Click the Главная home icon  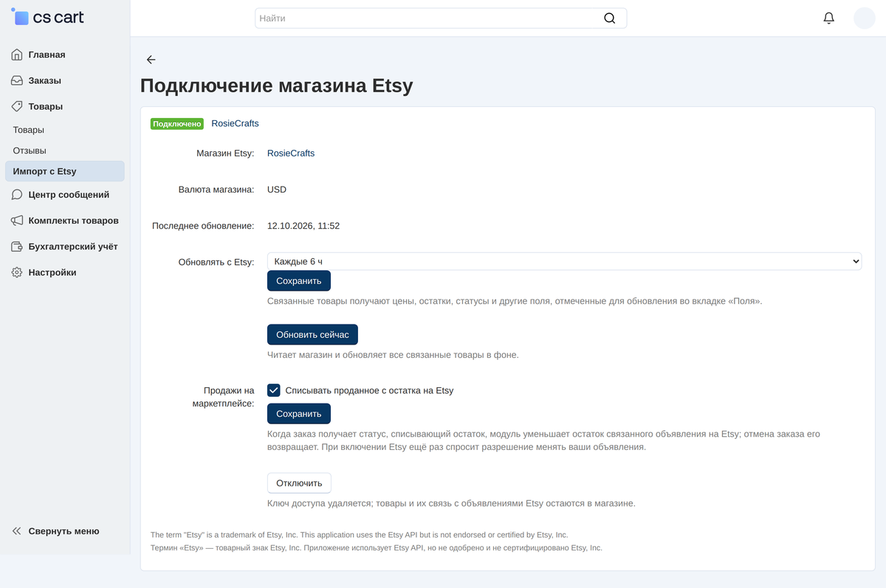point(17,55)
